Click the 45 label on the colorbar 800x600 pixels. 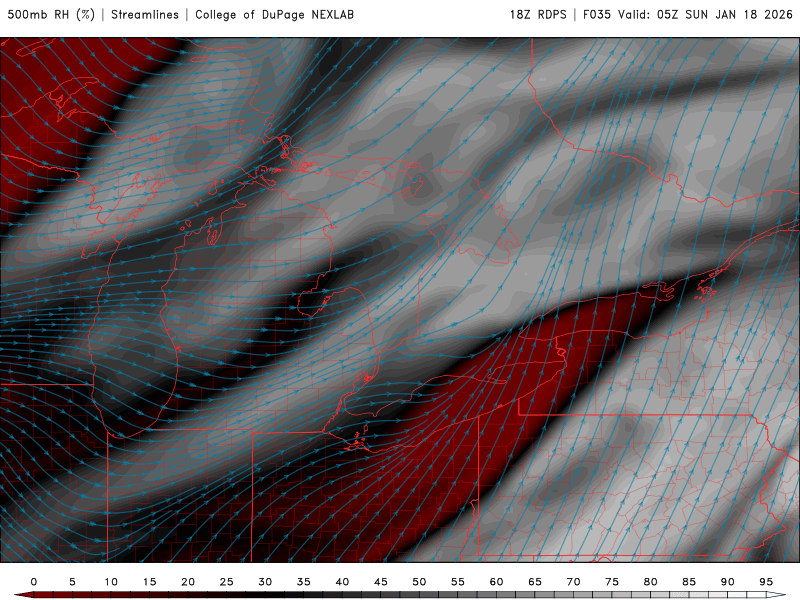pyautogui.click(x=381, y=582)
